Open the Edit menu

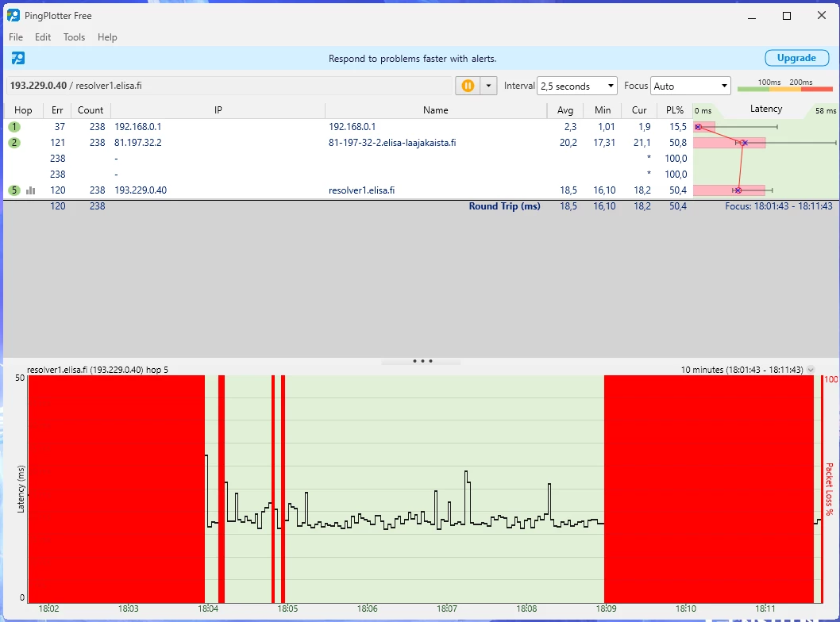tap(43, 37)
